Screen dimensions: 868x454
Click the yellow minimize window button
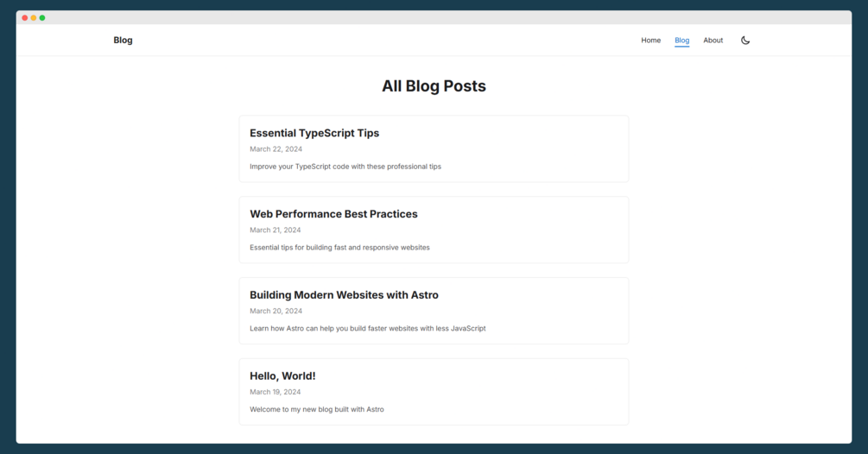(x=34, y=18)
